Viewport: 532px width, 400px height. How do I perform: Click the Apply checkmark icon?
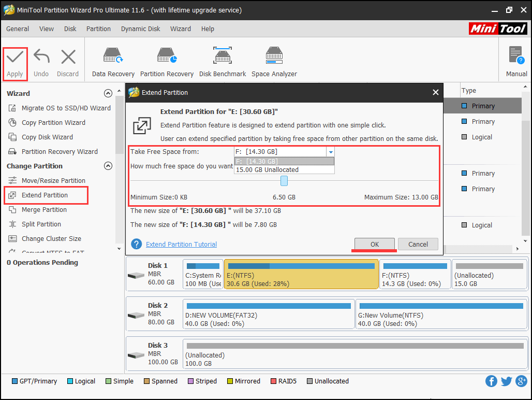coord(15,57)
